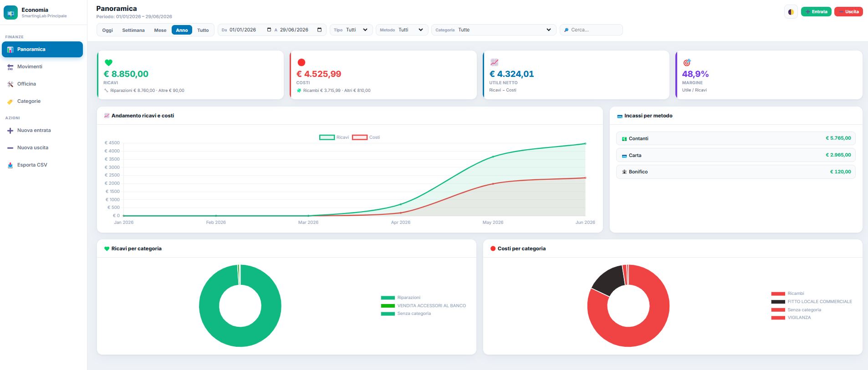Click the plus icon beside Nuova entrata

pyautogui.click(x=10, y=131)
